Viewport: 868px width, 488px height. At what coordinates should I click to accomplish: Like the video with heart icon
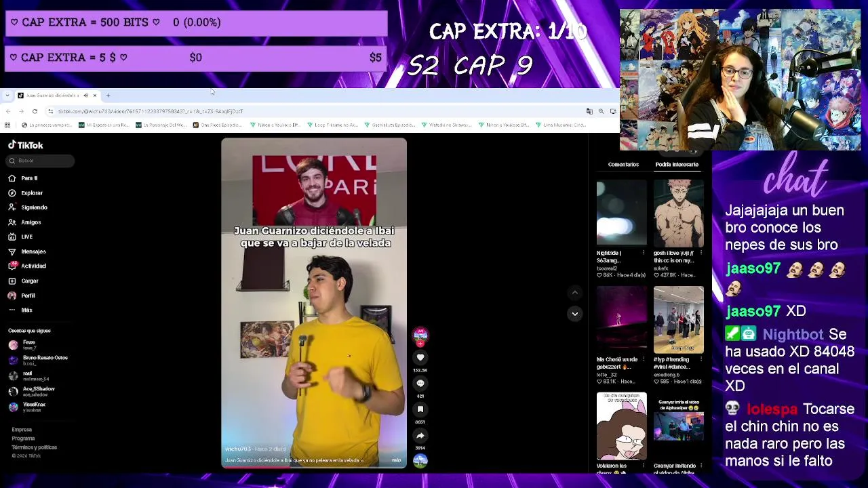(420, 357)
